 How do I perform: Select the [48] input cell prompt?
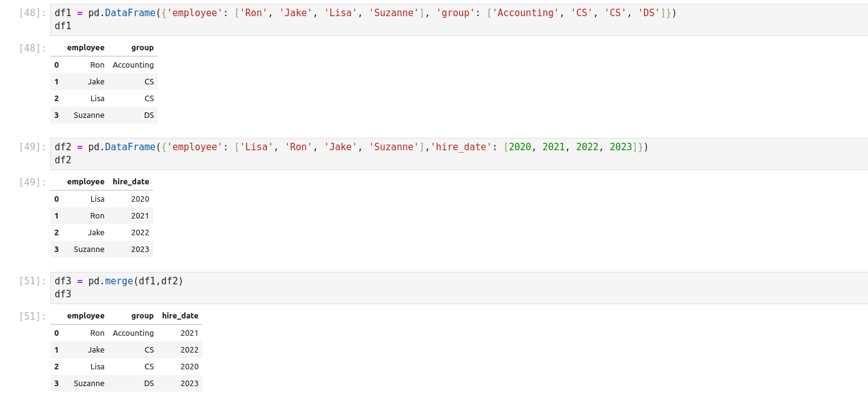(32, 13)
